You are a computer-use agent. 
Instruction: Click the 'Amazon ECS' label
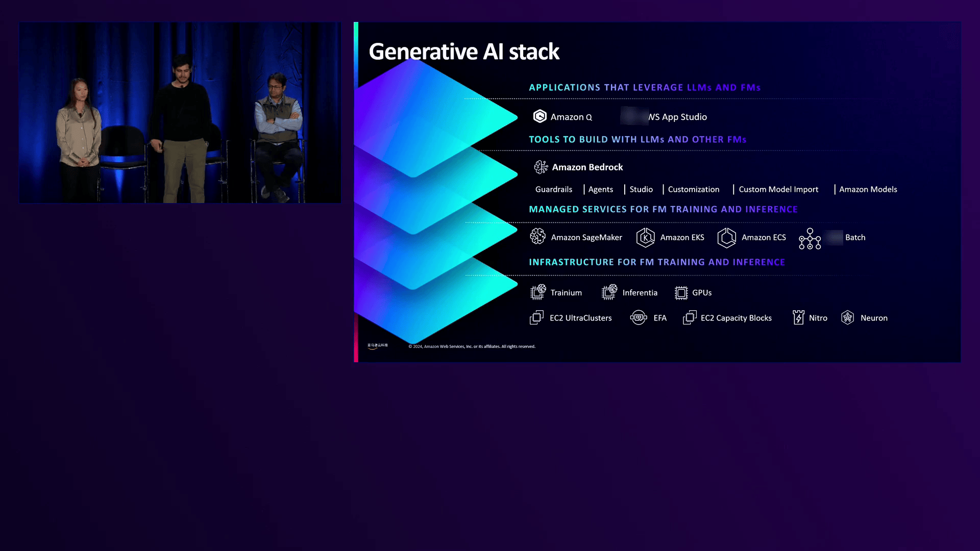(x=764, y=238)
